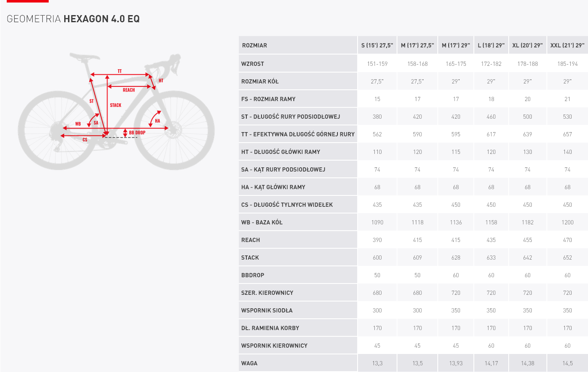Click the HT label on bike diagram
588x372 pixels.
(161, 81)
